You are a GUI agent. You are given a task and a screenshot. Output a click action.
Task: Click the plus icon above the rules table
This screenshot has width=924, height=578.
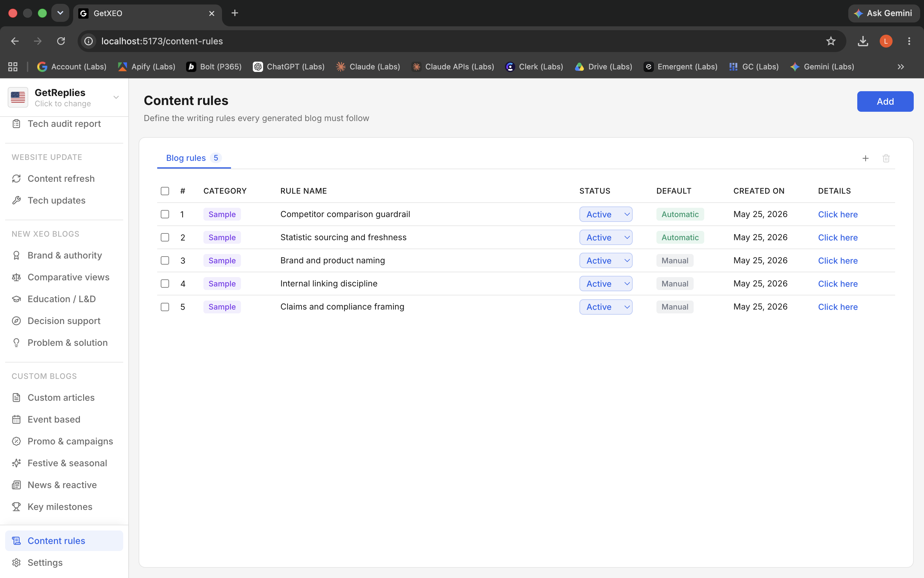(x=866, y=158)
